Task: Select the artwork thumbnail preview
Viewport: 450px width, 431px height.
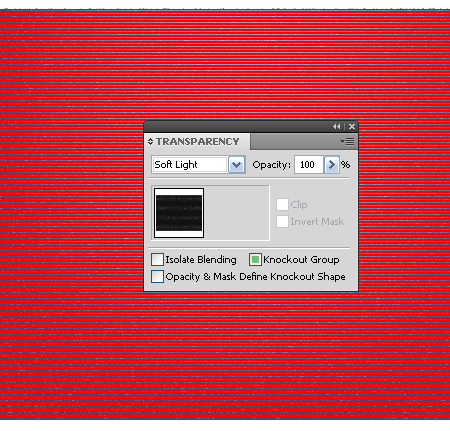Action: pos(179,213)
